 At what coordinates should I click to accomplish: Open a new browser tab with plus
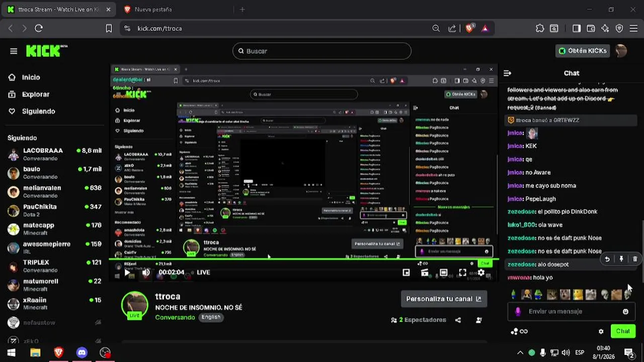click(x=242, y=10)
